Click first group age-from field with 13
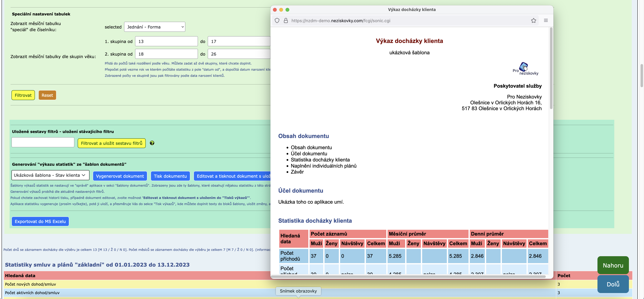 coord(166,41)
